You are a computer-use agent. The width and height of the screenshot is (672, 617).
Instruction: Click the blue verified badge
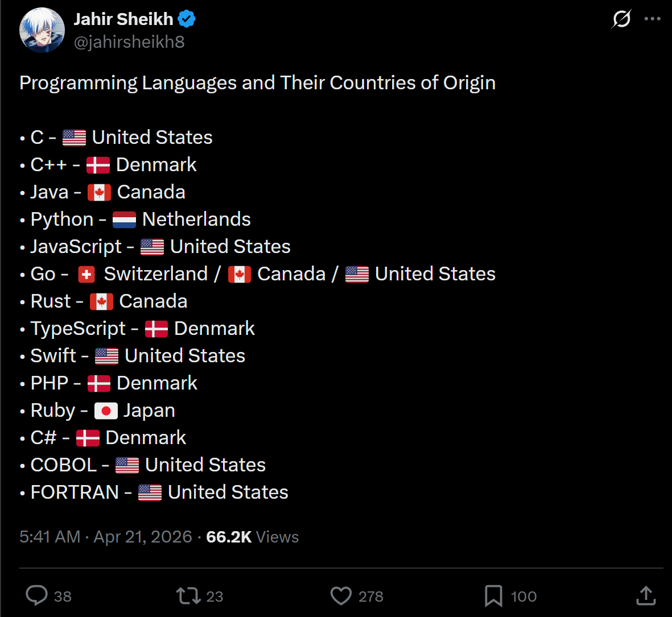(187, 19)
